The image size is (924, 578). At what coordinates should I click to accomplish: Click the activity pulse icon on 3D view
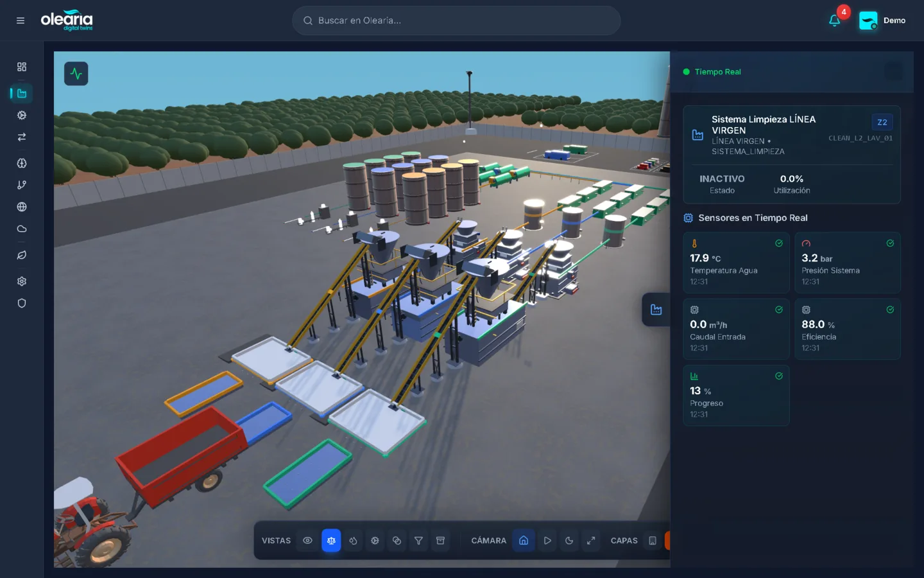[x=76, y=74]
